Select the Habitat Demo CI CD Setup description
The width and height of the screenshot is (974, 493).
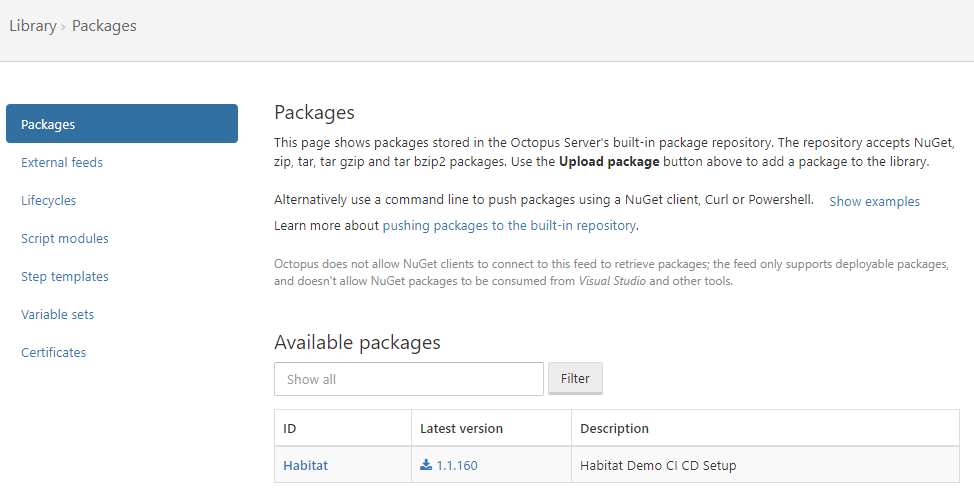658,465
